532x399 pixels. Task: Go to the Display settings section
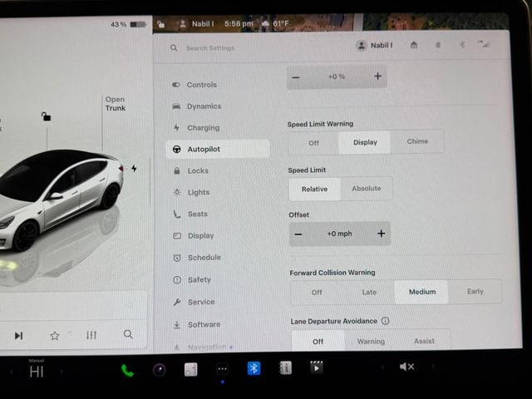[200, 236]
